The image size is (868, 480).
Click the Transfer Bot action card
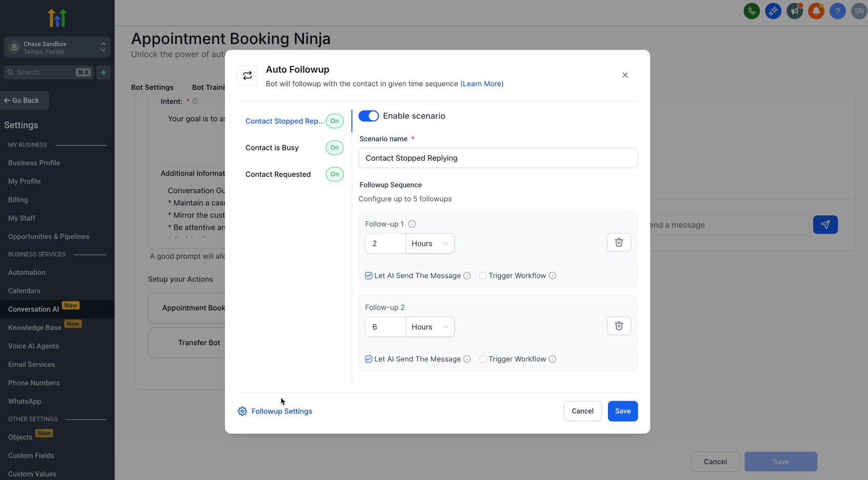coord(187,343)
